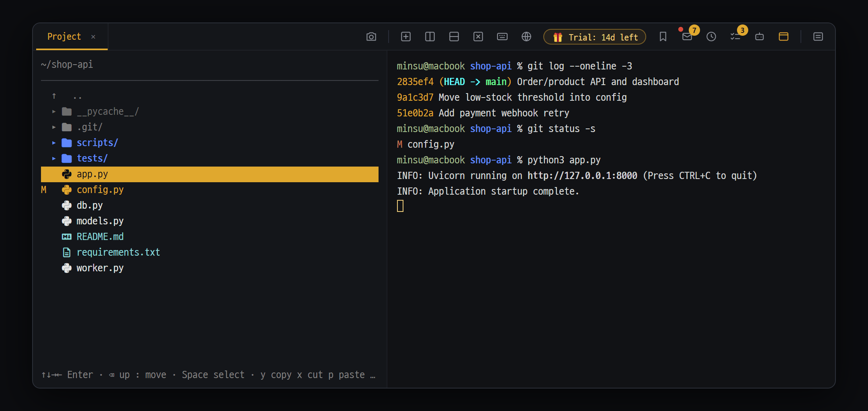The image size is (868, 411).
Task: Go up to the parent directory row
Action: pyautogui.click(x=210, y=96)
